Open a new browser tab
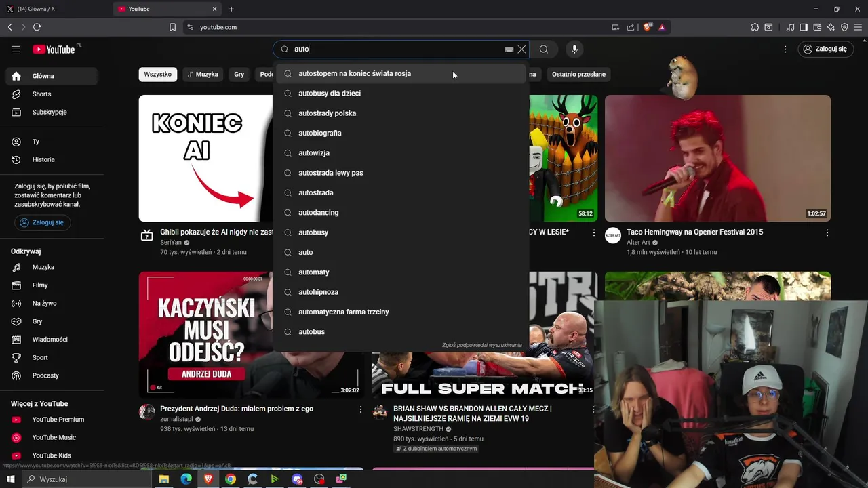Screen dimensions: 868x488 tap(231, 9)
